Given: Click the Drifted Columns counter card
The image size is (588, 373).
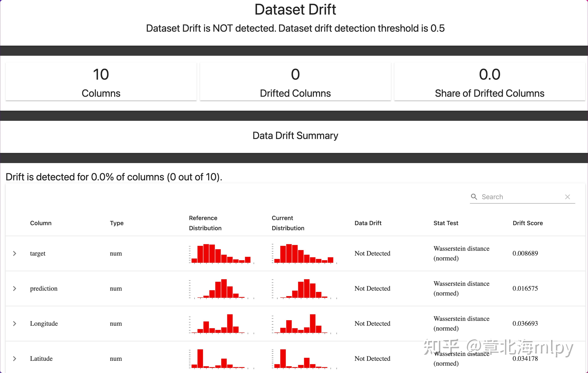Looking at the screenshot, I should (295, 82).
